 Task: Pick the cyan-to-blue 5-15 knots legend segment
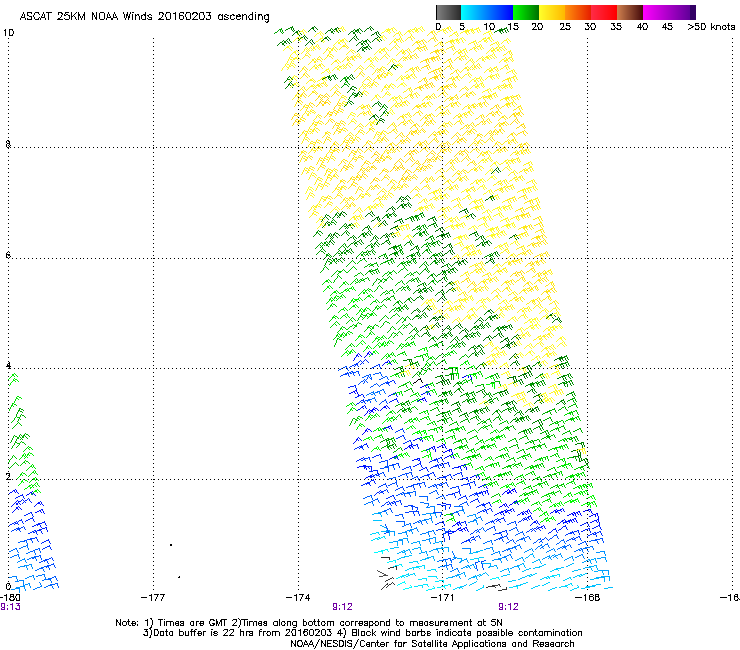[x=487, y=12]
